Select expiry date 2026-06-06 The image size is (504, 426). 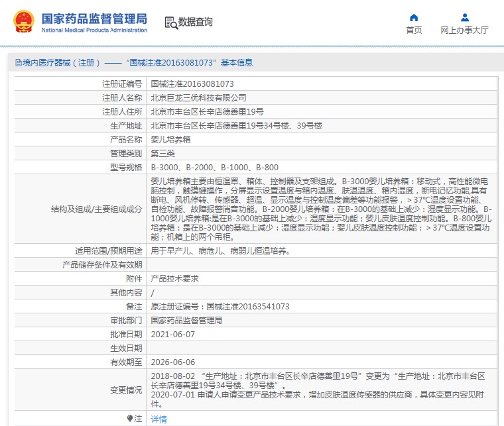(x=173, y=362)
